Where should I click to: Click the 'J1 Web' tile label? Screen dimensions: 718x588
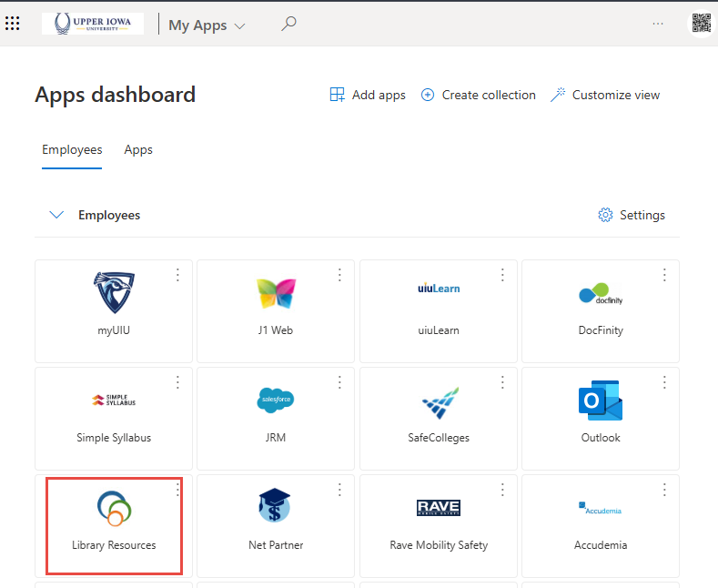tap(275, 330)
